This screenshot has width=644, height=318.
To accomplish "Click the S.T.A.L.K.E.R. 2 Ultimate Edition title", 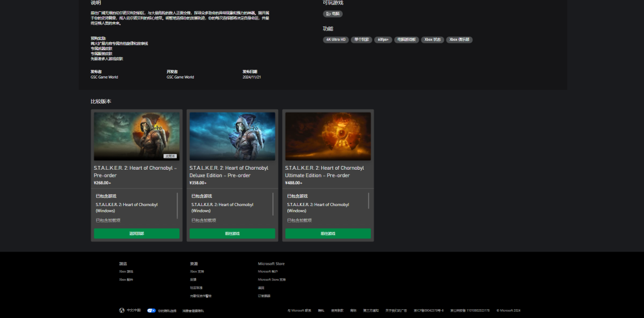I will [325, 172].
